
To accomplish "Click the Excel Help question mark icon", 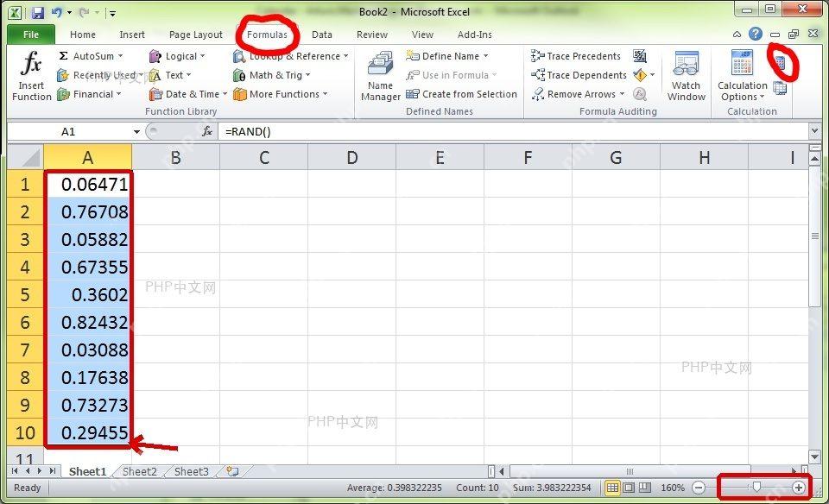I will pos(756,34).
